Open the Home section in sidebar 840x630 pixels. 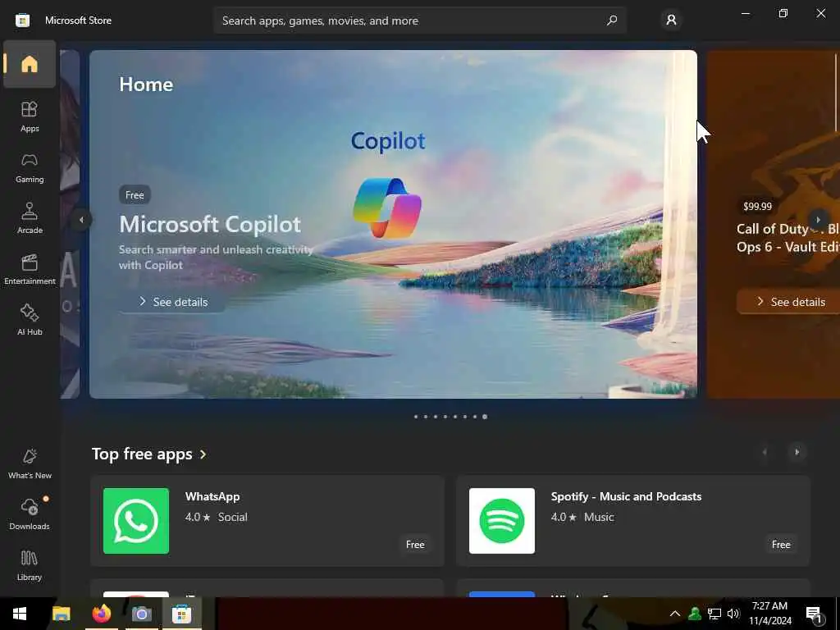coord(30,64)
